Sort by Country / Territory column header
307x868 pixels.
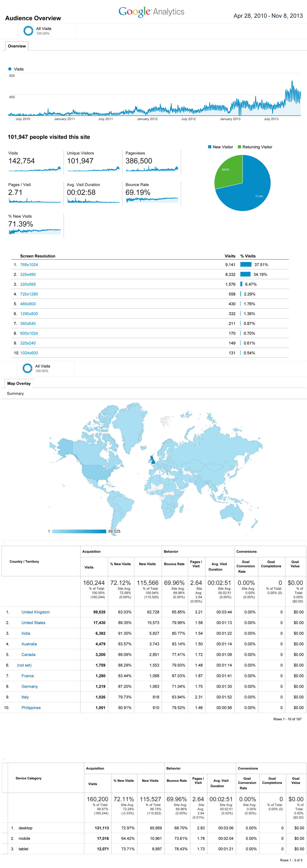click(24, 562)
